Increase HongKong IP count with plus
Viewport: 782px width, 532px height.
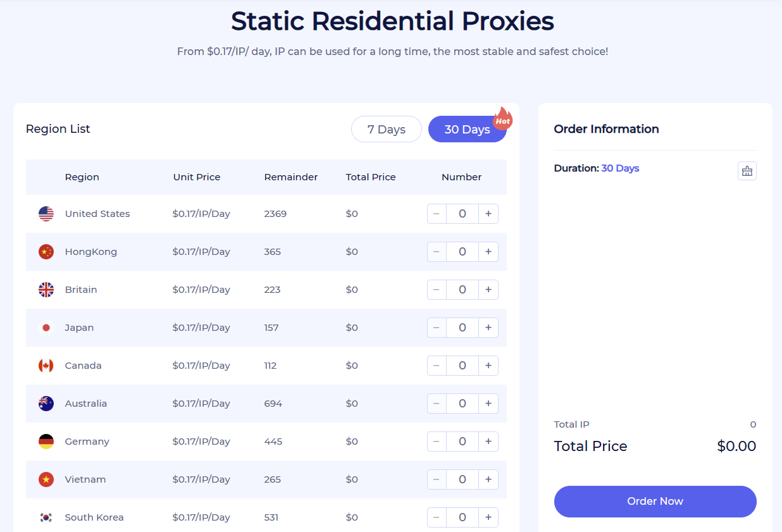tap(488, 252)
